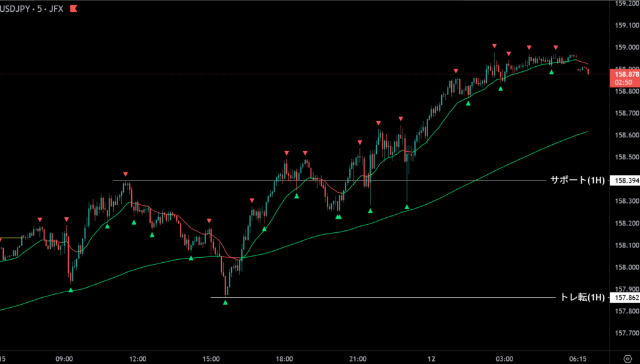This screenshot has width=640, height=364.
Task: Click the 06:15 time axis label
Action: (577, 358)
